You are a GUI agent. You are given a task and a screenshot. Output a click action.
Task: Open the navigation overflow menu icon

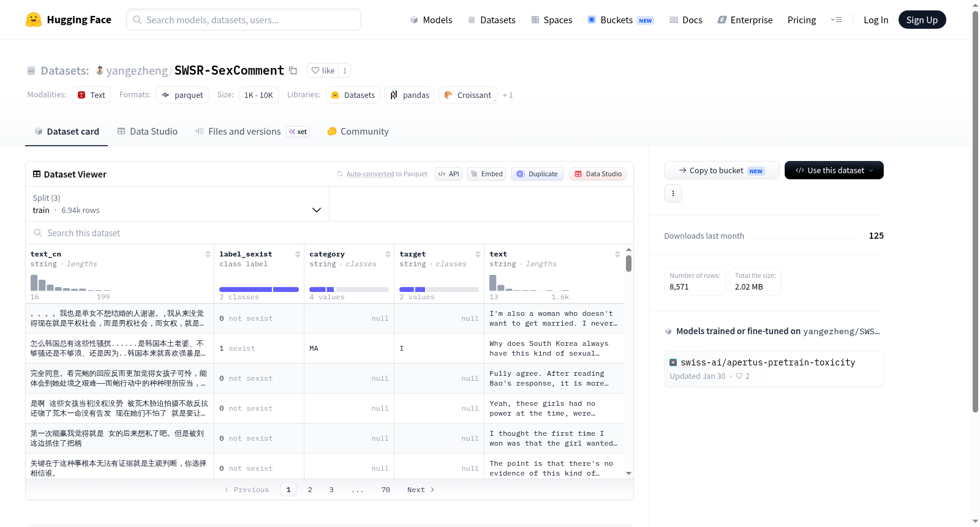coord(836,20)
